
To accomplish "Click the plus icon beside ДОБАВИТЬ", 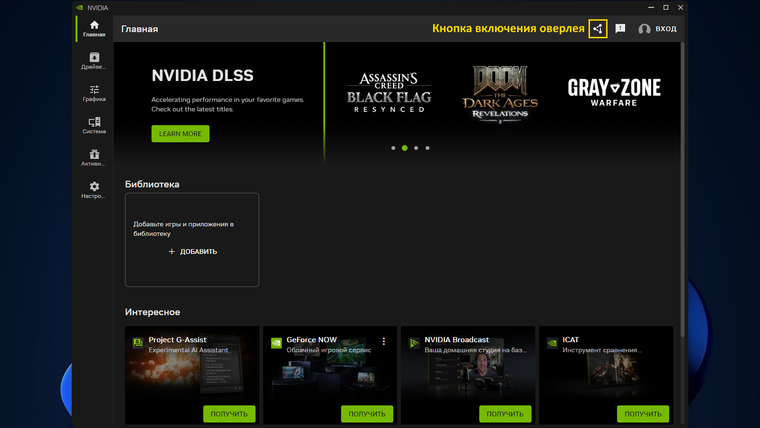I will [171, 252].
